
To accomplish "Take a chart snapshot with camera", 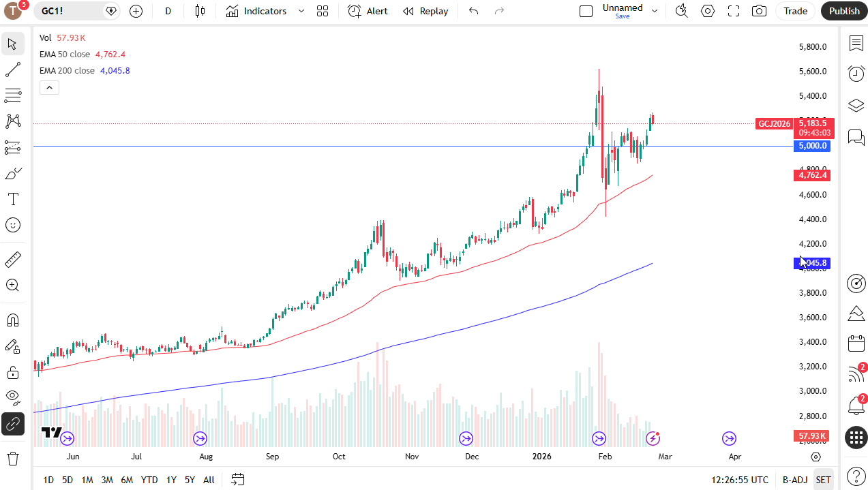I will pyautogui.click(x=759, y=11).
